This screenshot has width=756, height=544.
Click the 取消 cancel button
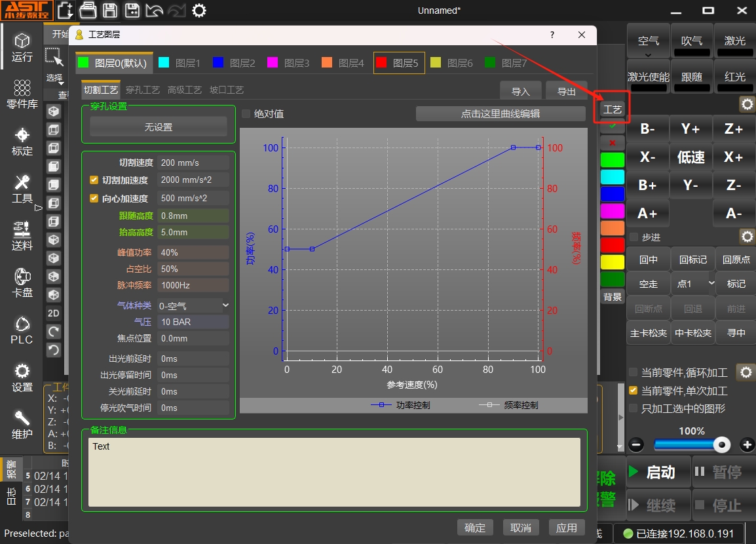point(521,528)
